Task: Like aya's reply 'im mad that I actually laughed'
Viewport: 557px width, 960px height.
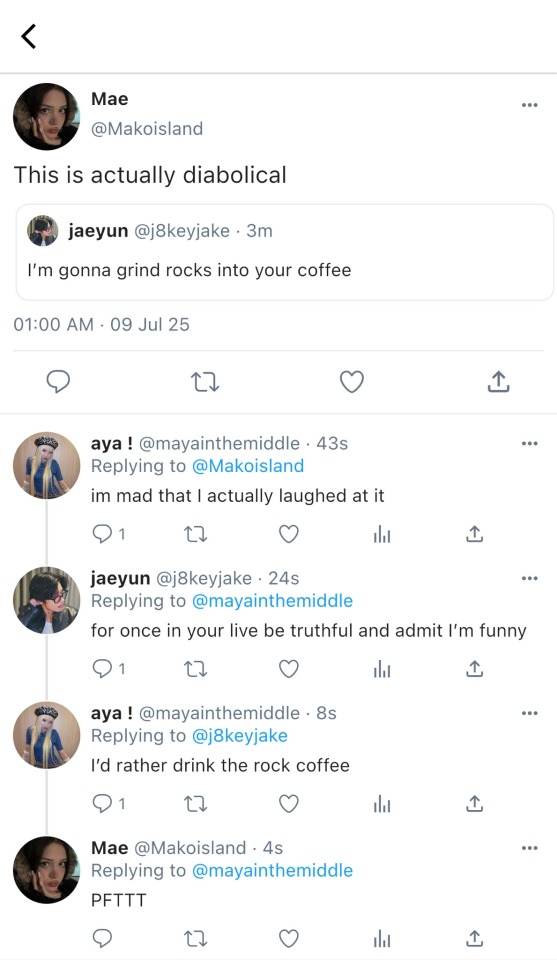Action: [289, 534]
